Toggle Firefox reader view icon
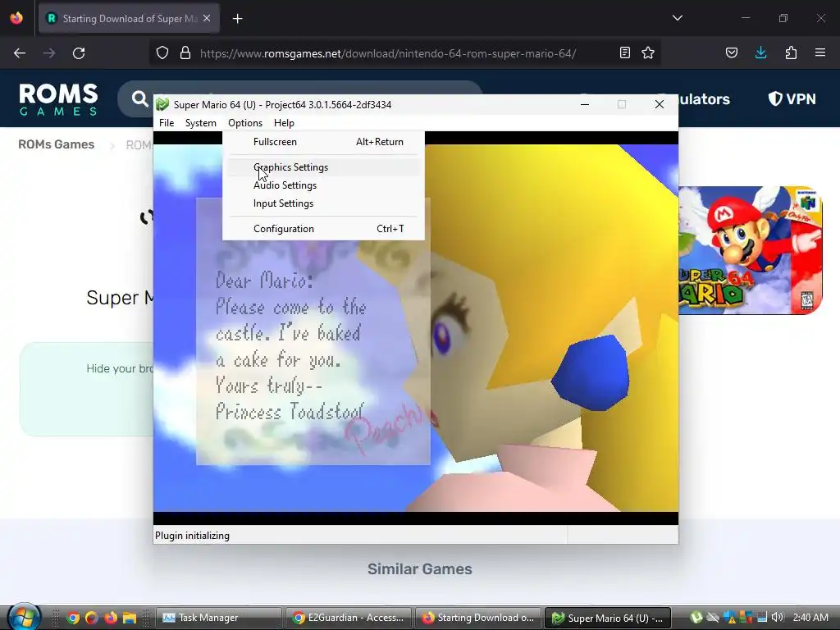Viewport: 840px width, 630px height. point(624,52)
